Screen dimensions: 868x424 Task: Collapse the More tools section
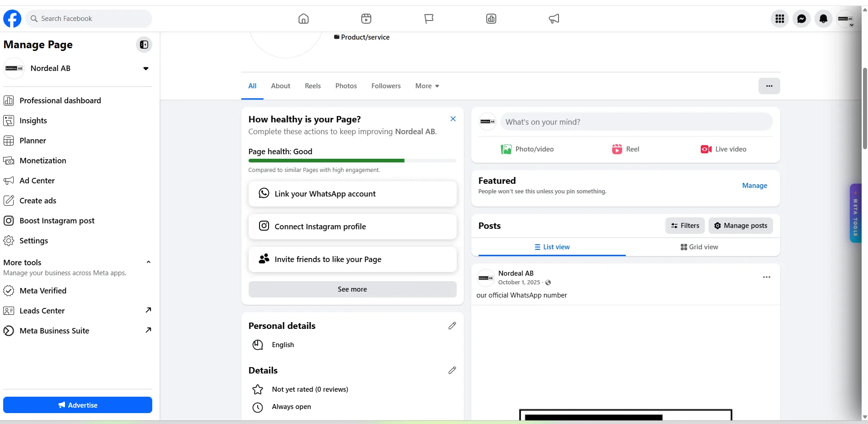(148, 262)
